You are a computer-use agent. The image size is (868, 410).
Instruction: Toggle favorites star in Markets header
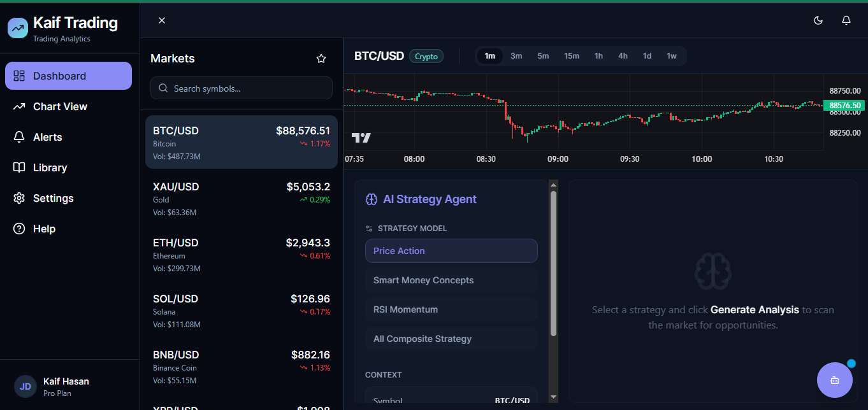click(321, 59)
